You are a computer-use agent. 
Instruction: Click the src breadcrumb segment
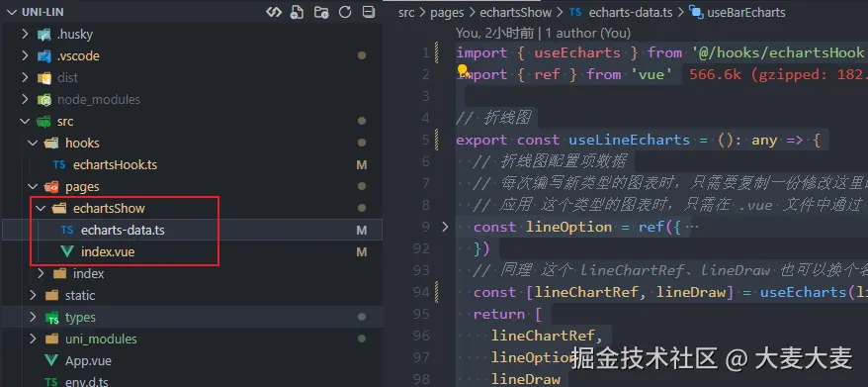[x=405, y=12]
